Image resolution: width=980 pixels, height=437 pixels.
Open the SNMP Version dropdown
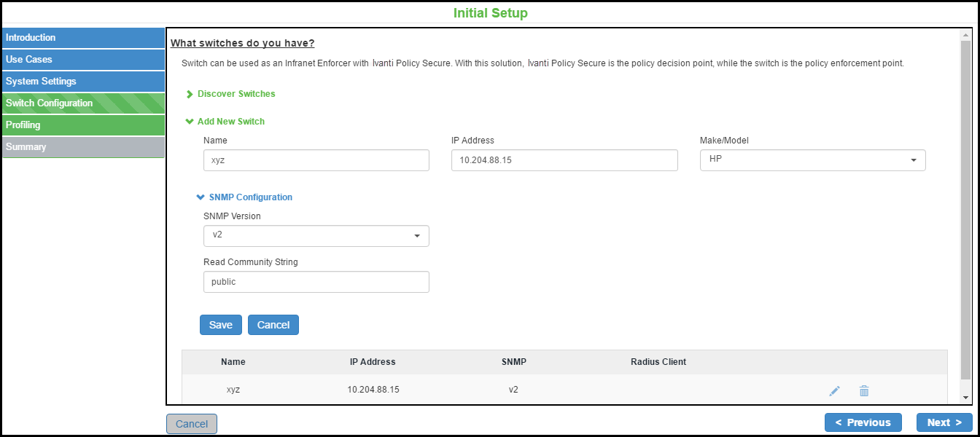click(316, 236)
